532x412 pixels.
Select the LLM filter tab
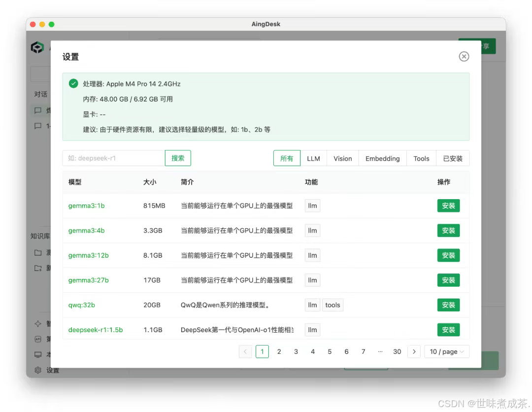tap(313, 159)
